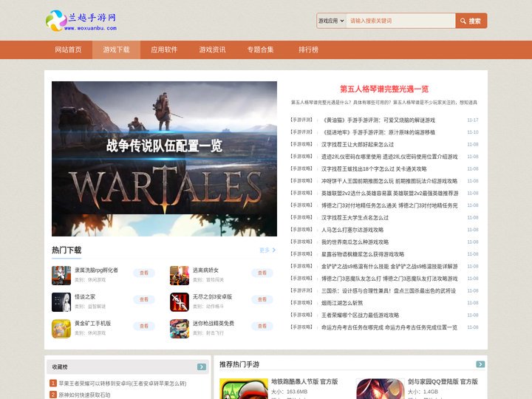Click the 迷你枪战精英免费 game icon
The image size is (532, 399).
click(x=180, y=328)
